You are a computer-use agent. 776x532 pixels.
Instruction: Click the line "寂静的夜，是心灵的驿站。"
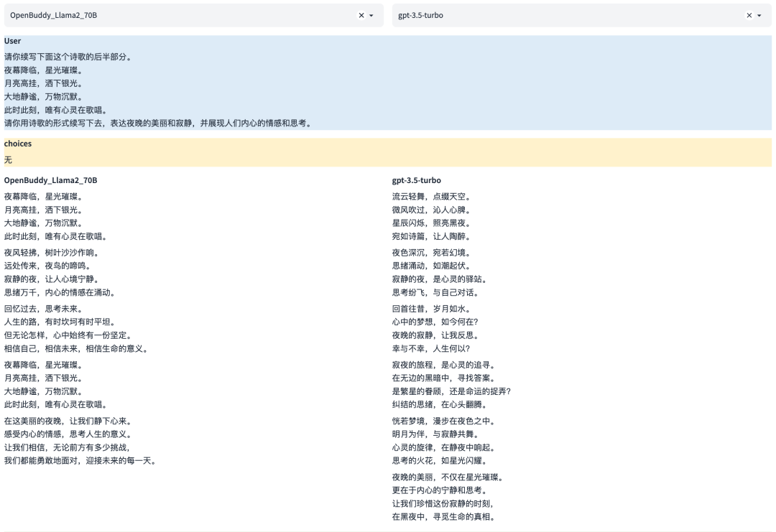coord(440,279)
